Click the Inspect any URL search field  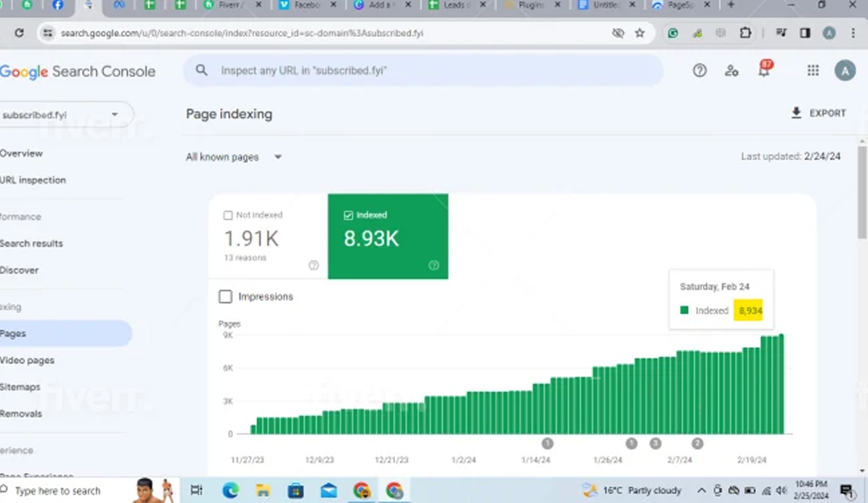[x=423, y=71]
